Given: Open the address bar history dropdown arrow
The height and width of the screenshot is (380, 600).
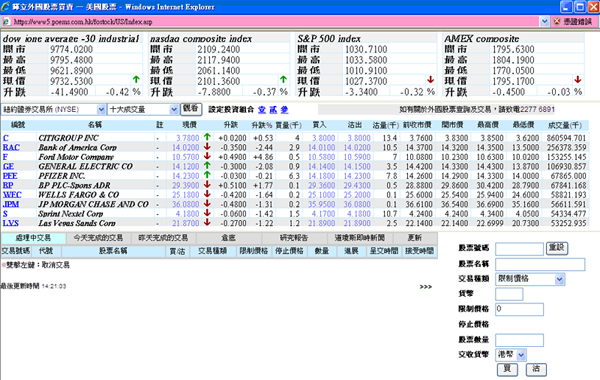Looking at the screenshot, I should tap(544, 22).
